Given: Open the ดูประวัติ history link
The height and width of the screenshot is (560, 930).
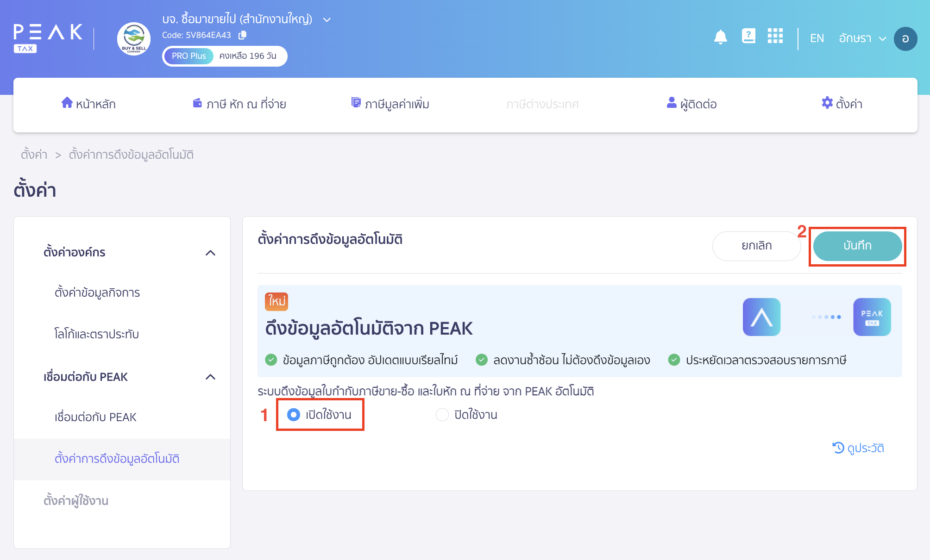Looking at the screenshot, I should (858, 448).
